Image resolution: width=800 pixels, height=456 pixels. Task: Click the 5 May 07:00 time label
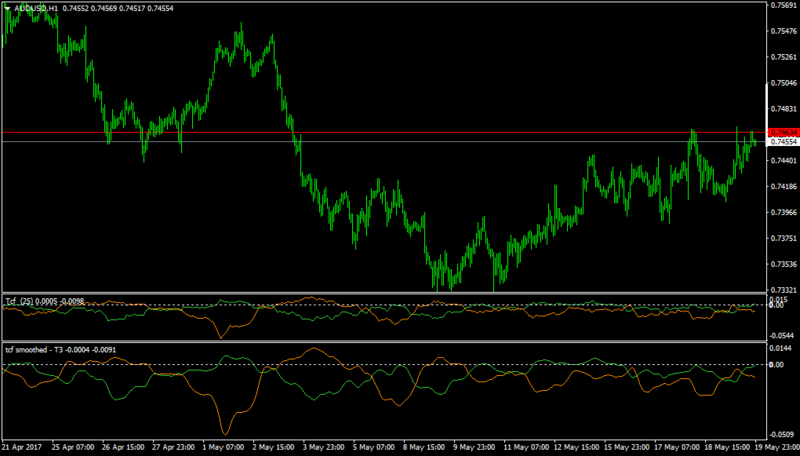coord(374,447)
